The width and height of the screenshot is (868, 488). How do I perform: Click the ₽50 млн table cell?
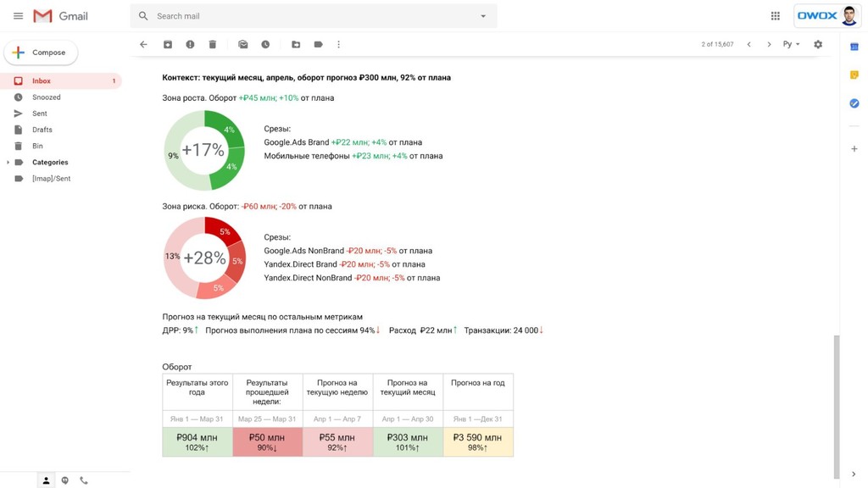pos(267,442)
